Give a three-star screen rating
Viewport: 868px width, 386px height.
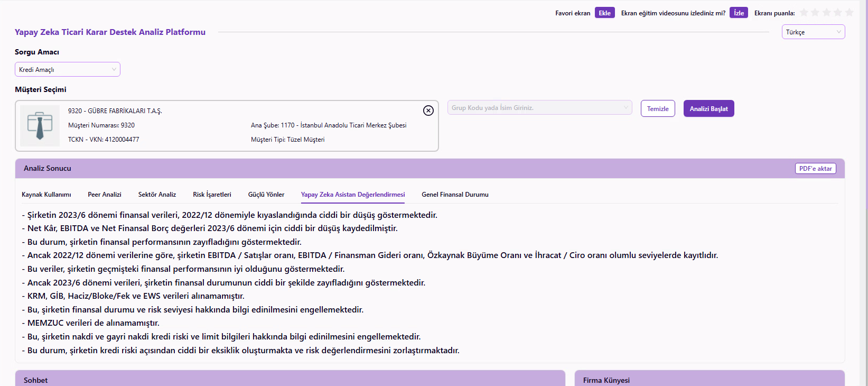[827, 13]
